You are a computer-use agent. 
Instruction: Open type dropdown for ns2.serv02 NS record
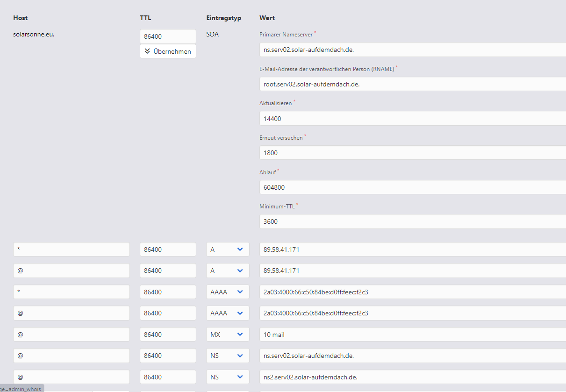click(228, 377)
